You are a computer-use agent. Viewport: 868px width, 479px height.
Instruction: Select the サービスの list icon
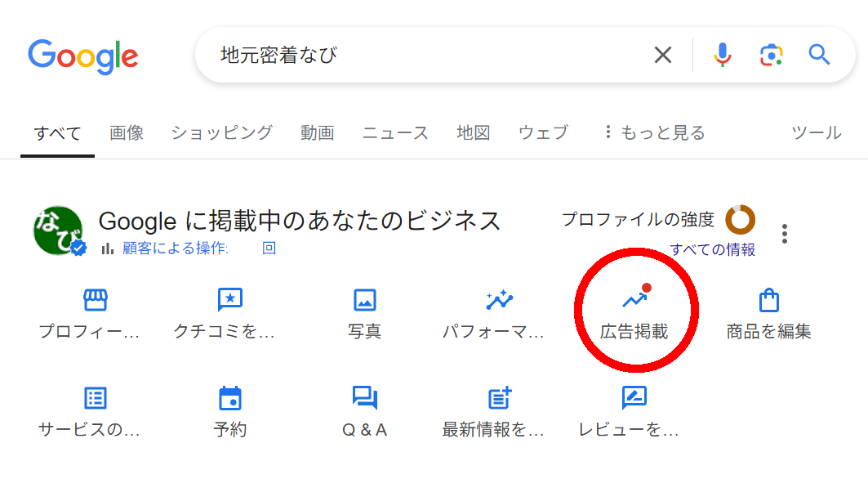pyautogui.click(x=95, y=400)
